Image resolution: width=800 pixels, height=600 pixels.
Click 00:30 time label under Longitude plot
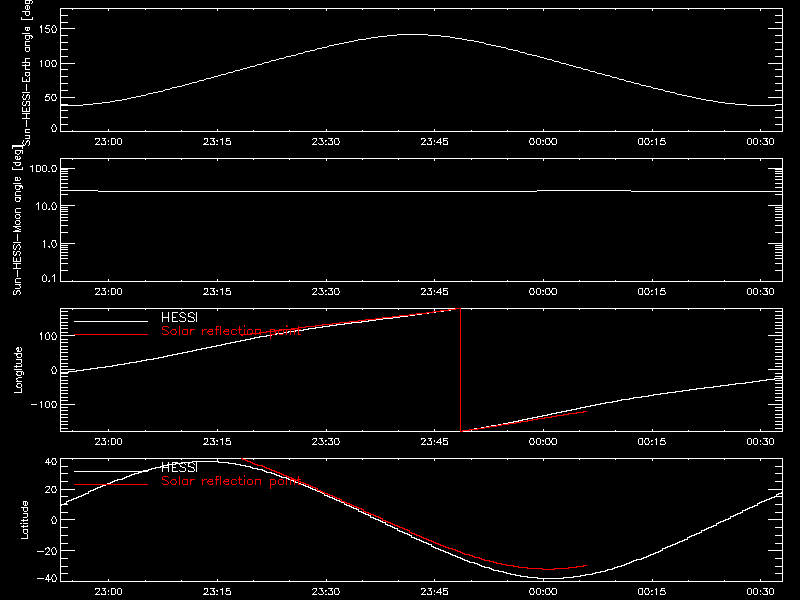[x=760, y=442]
